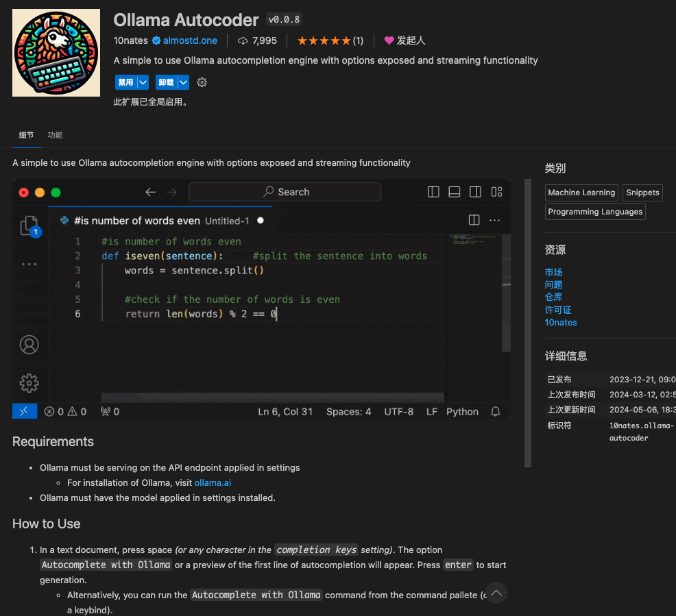Click the Ln 6, Col 31 status entry
The image size is (676, 616).
(x=285, y=412)
